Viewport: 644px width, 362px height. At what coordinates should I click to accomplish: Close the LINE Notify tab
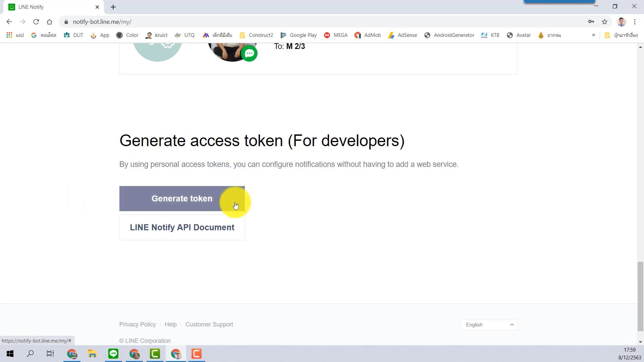tap(97, 7)
